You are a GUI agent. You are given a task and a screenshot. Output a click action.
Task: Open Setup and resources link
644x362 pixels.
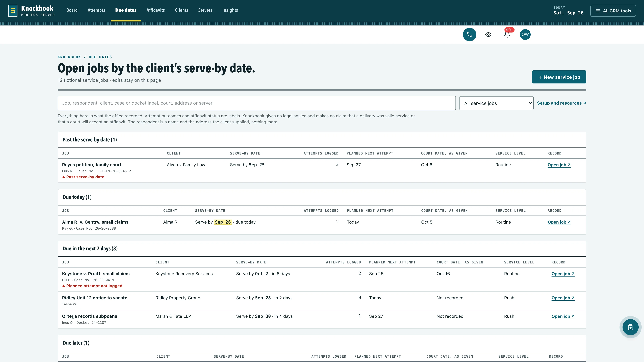[561, 103]
